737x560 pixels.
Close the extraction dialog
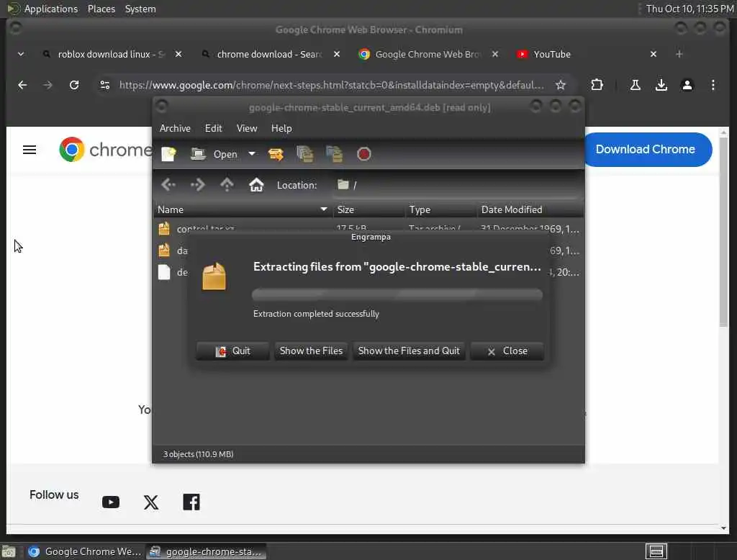click(507, 351)
